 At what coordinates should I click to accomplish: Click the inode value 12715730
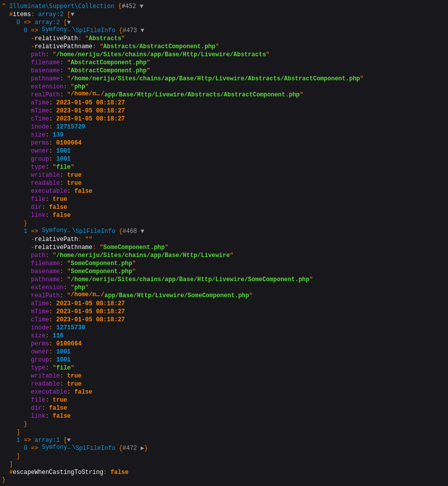70,328
